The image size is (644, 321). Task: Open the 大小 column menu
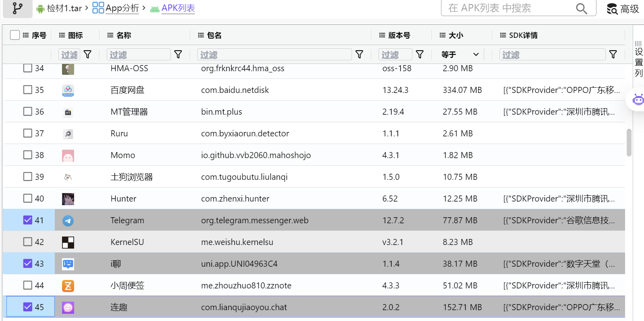pyautogui.click(x=443, y=35)
